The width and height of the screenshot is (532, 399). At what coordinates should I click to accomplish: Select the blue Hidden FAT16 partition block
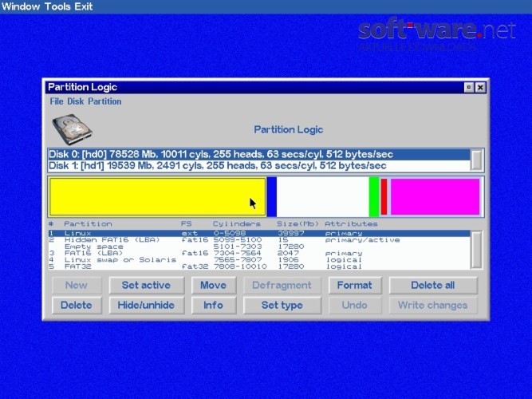tap(272, 196)
